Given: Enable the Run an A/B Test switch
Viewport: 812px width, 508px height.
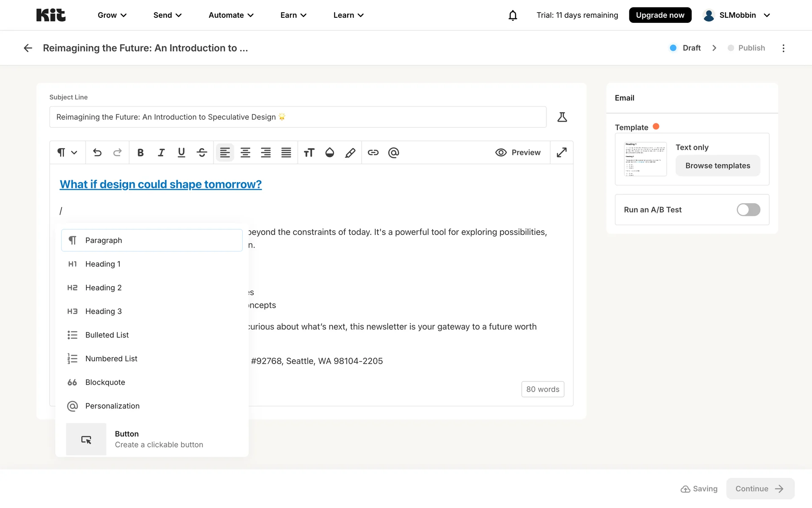Looking at the screenshot, I should pos(748,210).
